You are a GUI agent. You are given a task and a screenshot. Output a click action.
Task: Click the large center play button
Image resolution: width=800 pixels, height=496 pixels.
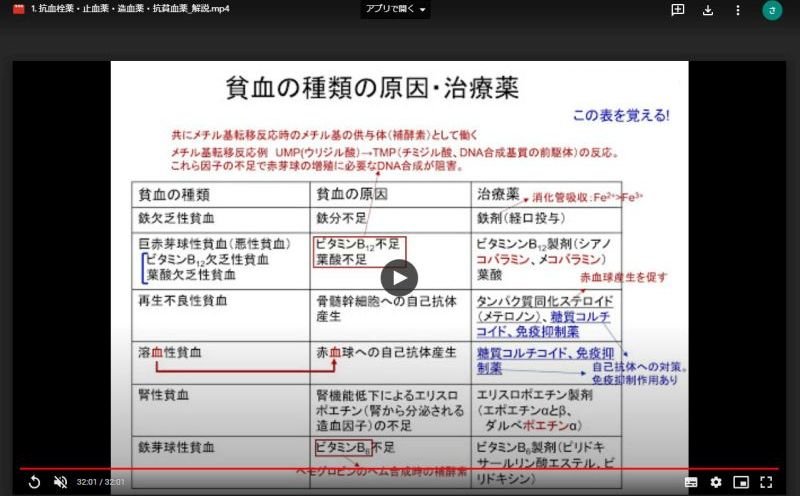(x=399, y=278)
